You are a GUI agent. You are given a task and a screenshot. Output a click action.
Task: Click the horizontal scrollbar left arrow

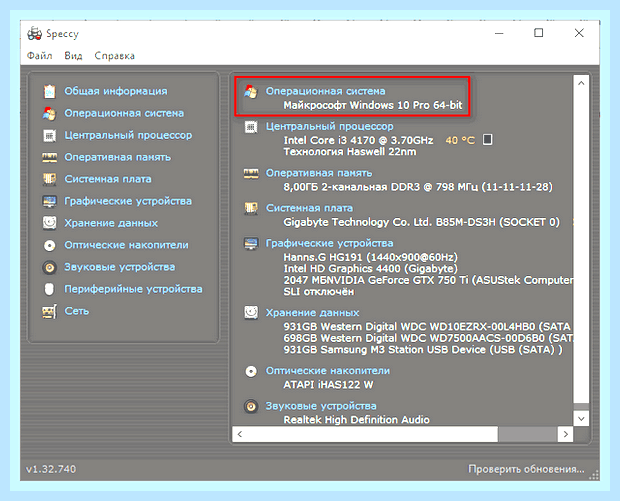pyautogui.click(x=240, y=434)
